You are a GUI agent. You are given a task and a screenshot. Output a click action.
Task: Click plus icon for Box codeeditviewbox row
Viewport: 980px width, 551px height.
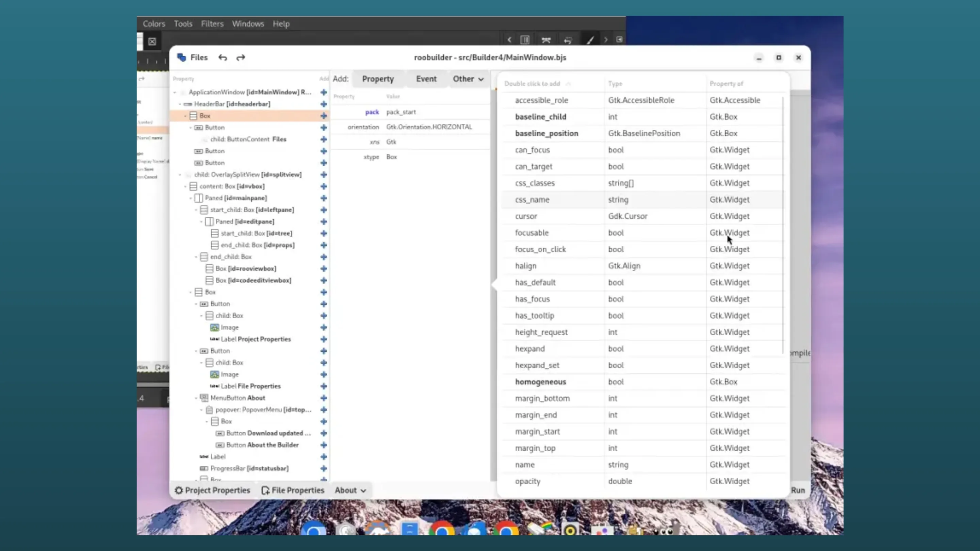coord(324,280)
